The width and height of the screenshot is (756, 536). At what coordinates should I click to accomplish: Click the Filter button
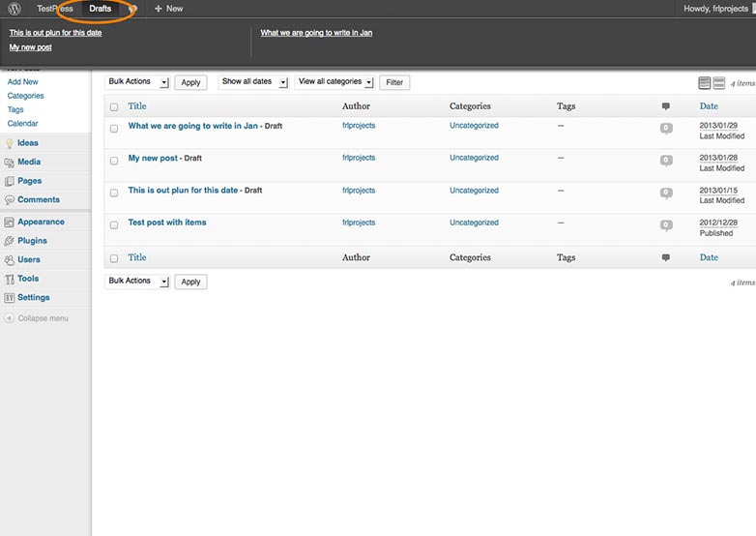(x=394, y=82)
